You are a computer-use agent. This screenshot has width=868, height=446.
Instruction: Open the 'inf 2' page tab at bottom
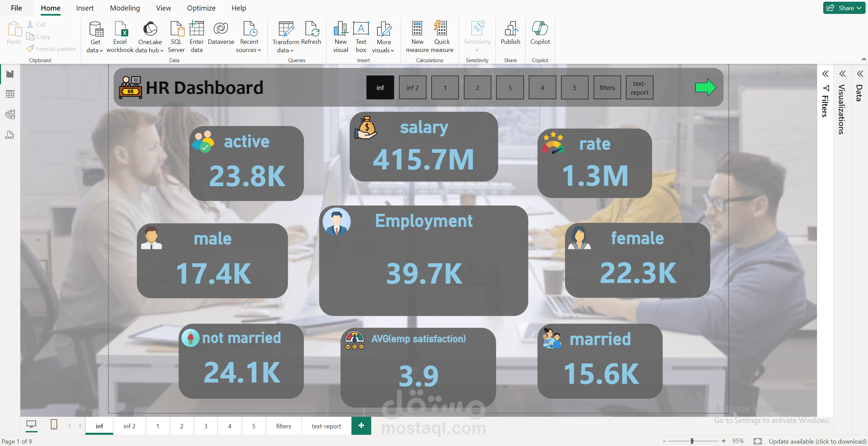coord(129,426)
